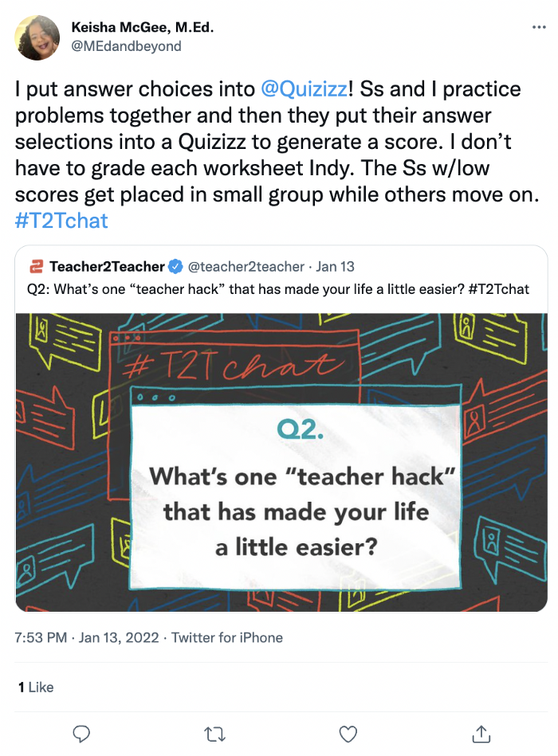The height and width of the screenshot is (756, 558).
Task: Click the share upload icon
Action: pos(481,732)
